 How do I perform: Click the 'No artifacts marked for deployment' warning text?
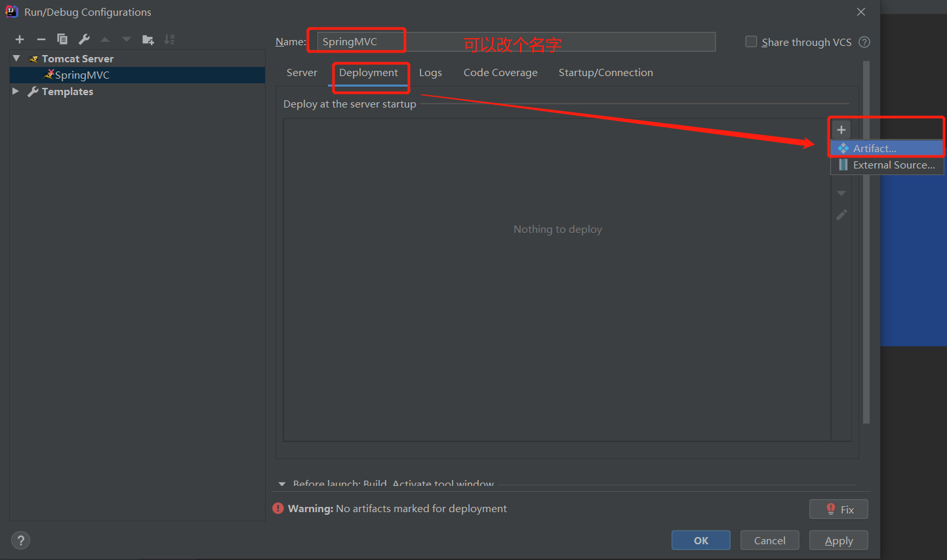421,509
